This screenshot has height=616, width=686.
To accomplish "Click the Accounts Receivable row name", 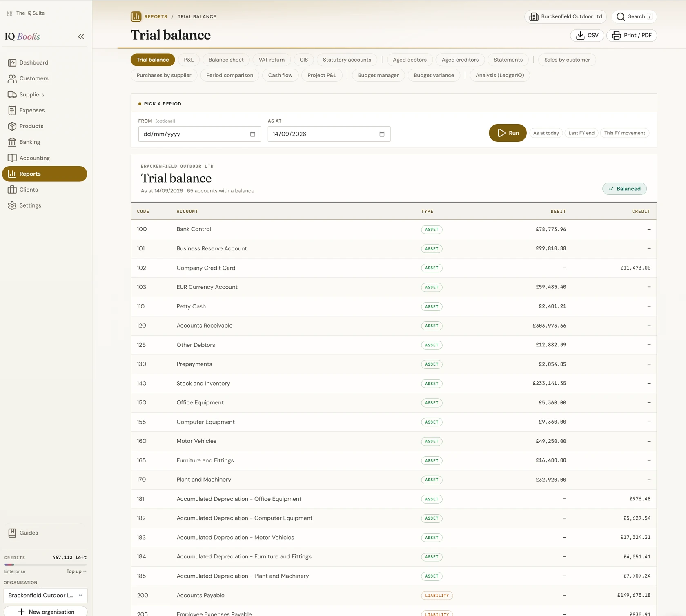I will (205, 326).
